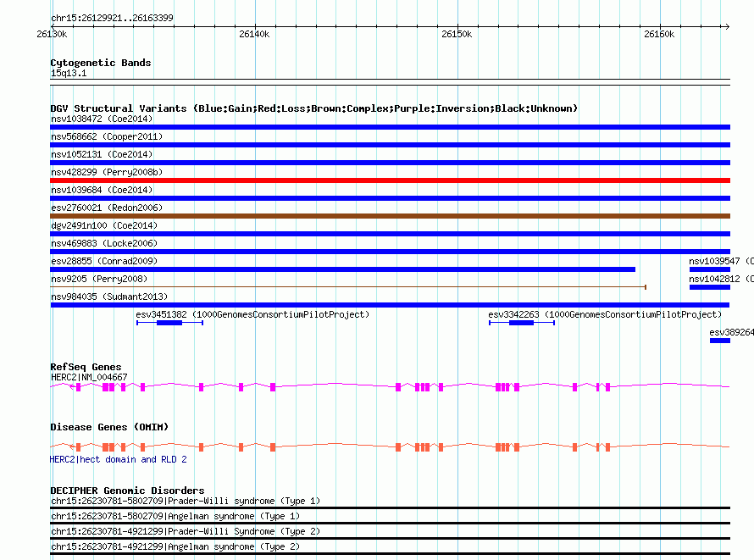Click the 26130k ruler tick label
This screenshot has width=754, height=560.
tap(52, 34)
